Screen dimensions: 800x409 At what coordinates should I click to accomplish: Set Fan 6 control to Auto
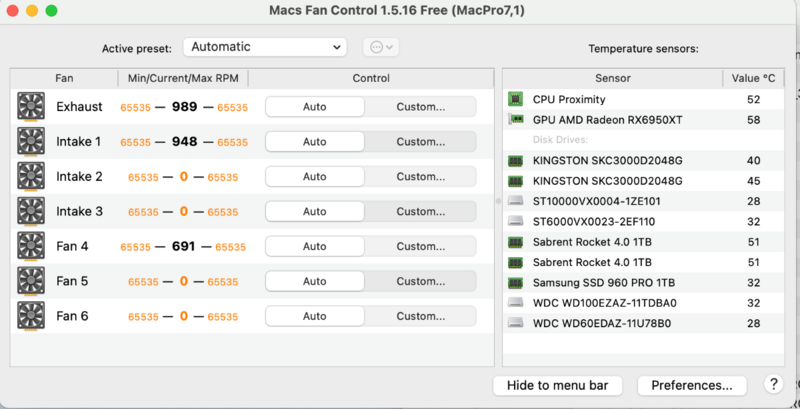coord(314,316)
